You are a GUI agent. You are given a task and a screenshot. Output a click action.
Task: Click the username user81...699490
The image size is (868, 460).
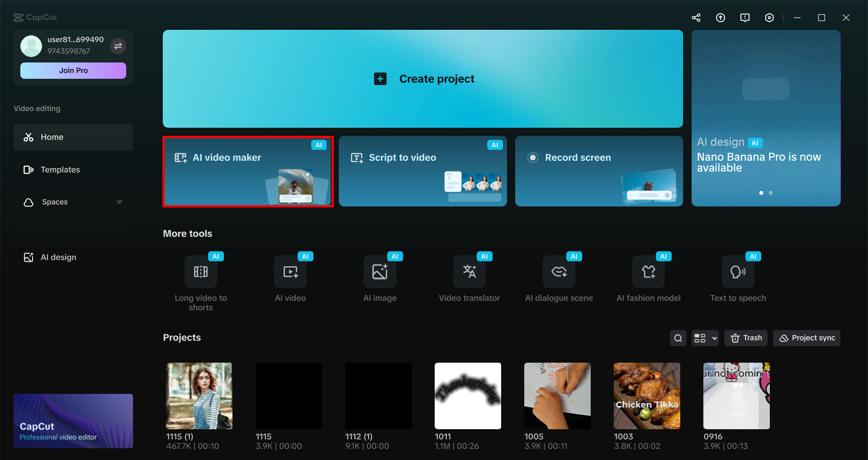pos(76,39)
